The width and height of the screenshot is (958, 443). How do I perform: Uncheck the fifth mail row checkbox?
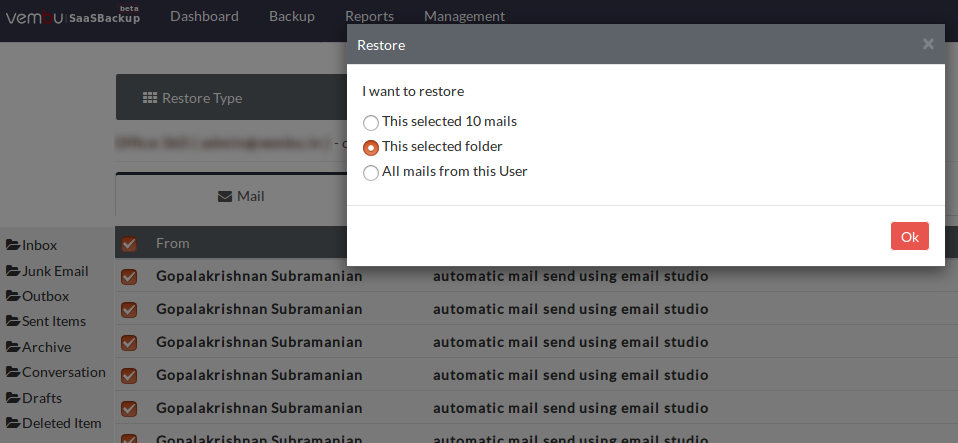(129, 409)
